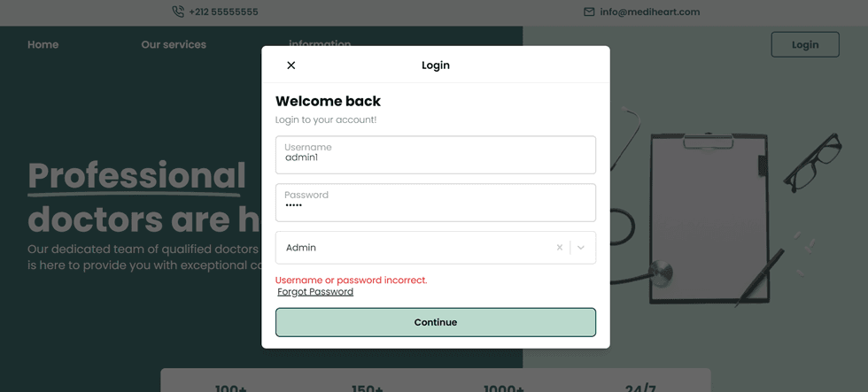Open the Forgot Password link

point(315,292)
